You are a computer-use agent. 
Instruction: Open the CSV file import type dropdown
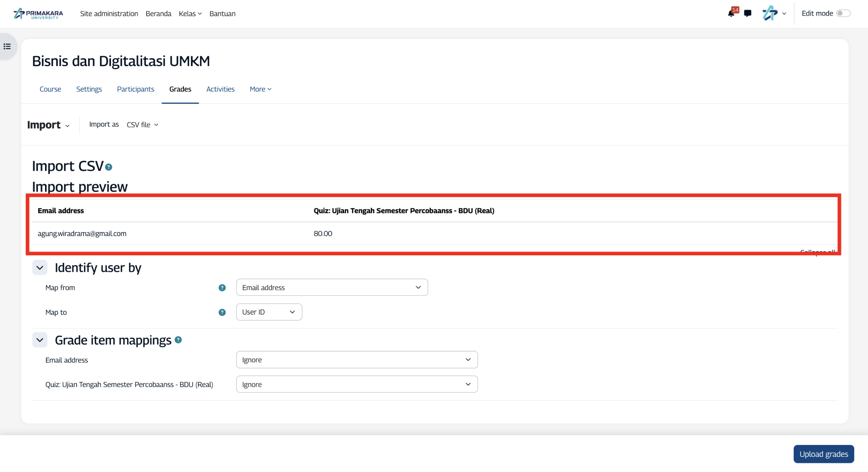(143, 125)
